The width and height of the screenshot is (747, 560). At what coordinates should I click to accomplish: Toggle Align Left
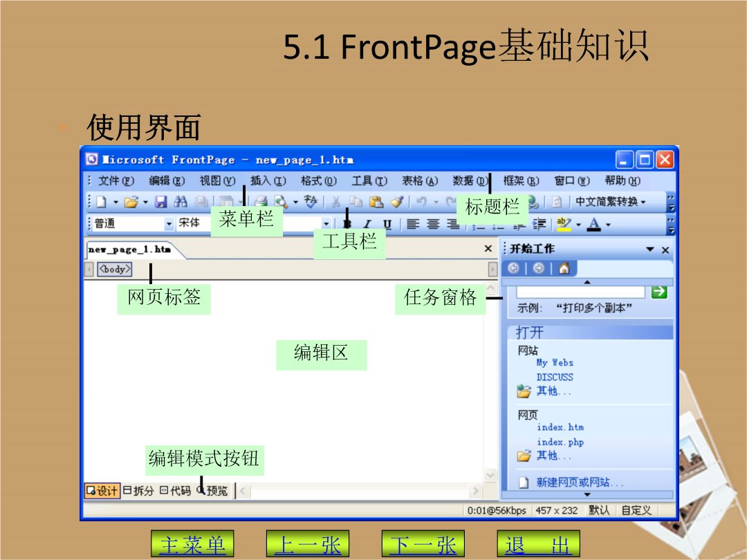412,224
